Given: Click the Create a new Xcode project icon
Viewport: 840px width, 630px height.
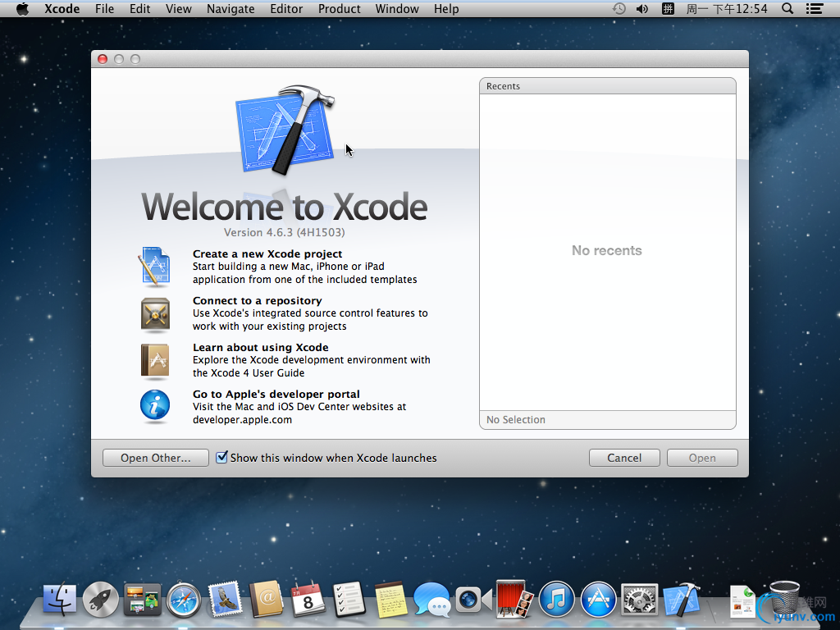Looking at the screenshot, I should click(x=154, y=267).
